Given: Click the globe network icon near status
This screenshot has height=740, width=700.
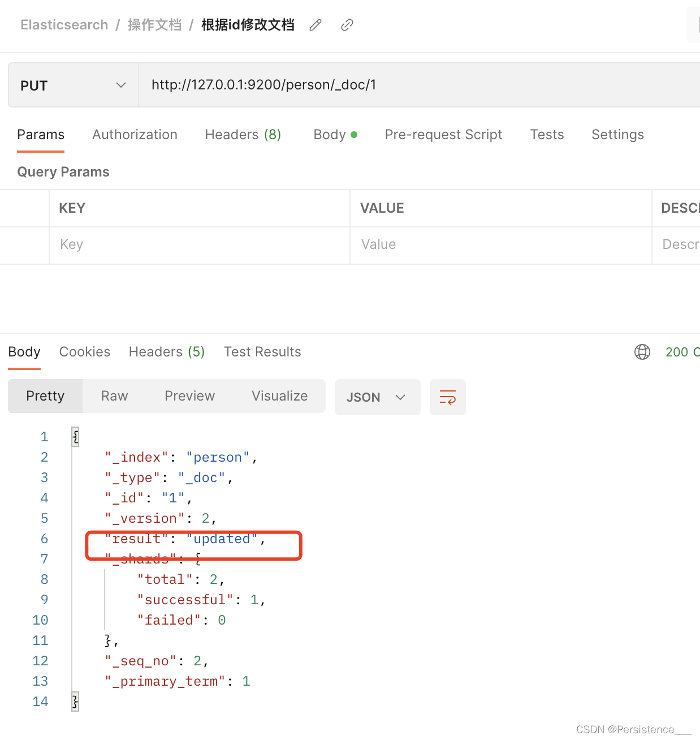Looking at the screenshot, I should (x=642, y=352).
